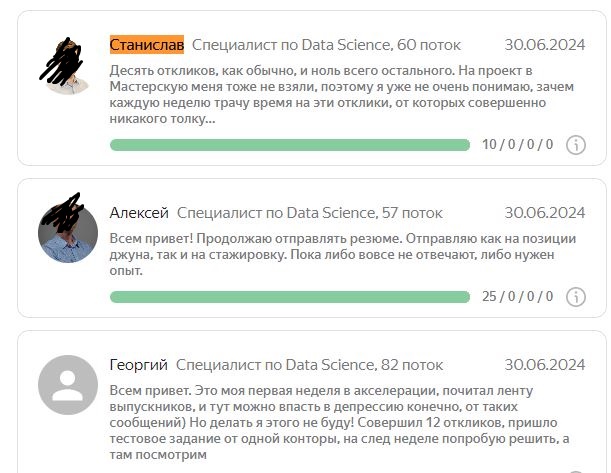Click the info icon in Станислав's card
Image resolution: width=611 pixels, height=473 pixels.
(x=575, y=145)
